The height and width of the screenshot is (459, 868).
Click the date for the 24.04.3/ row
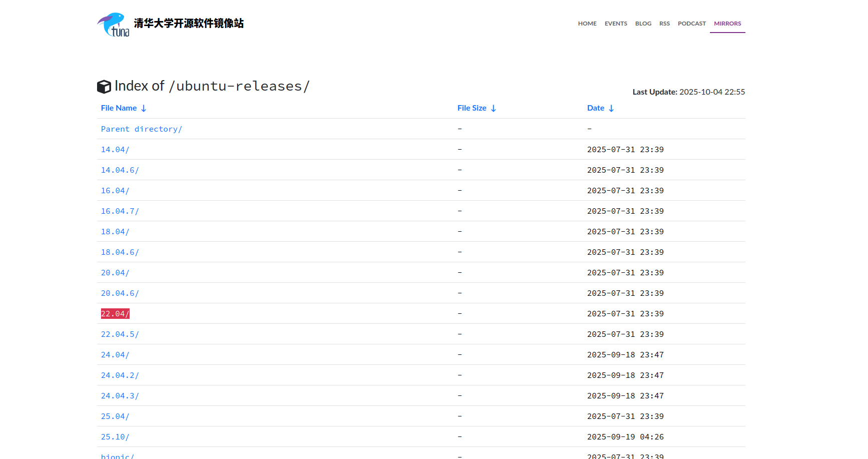pos(625,396)
